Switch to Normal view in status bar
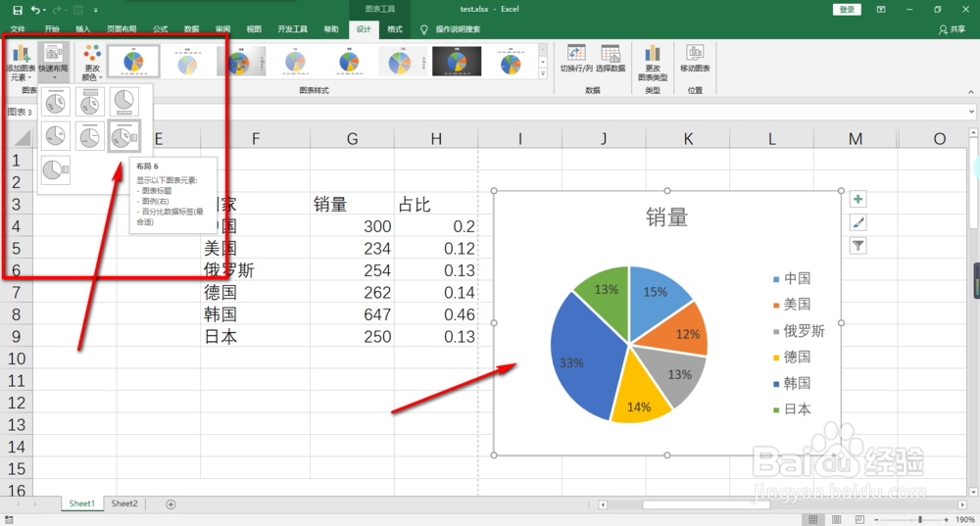 pyautogui.click(x=812, y=519)
